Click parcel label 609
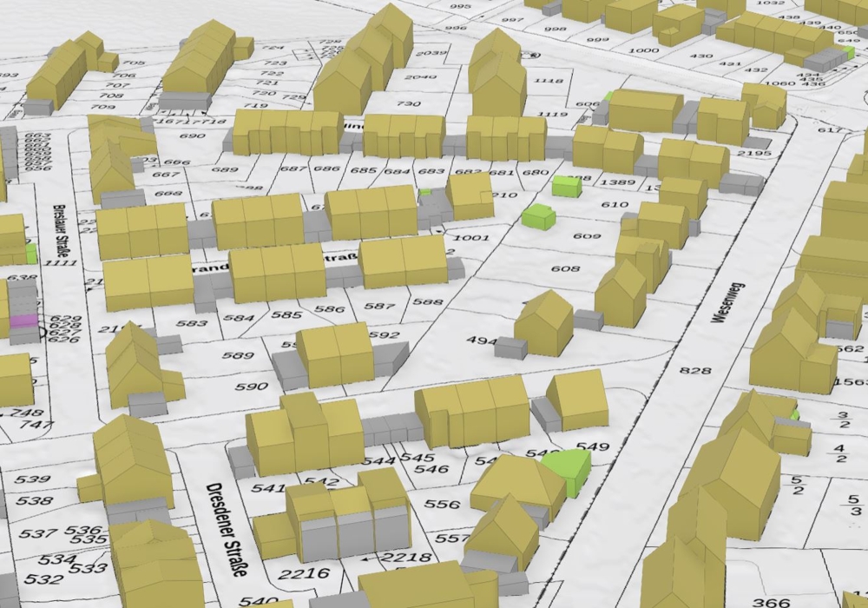Viewport: 868px width, 608px height. click(587, 236)
